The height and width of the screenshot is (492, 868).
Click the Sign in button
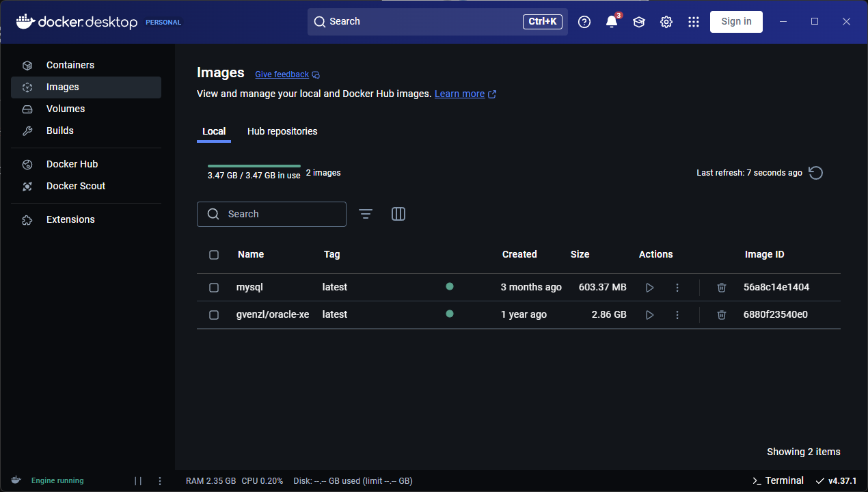736,21
